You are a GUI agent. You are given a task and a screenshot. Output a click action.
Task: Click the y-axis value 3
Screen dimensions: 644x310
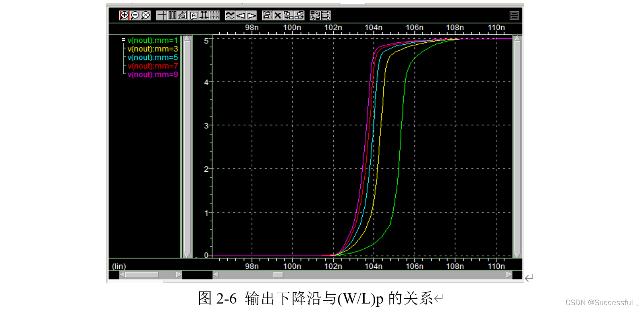coord(206,126)
